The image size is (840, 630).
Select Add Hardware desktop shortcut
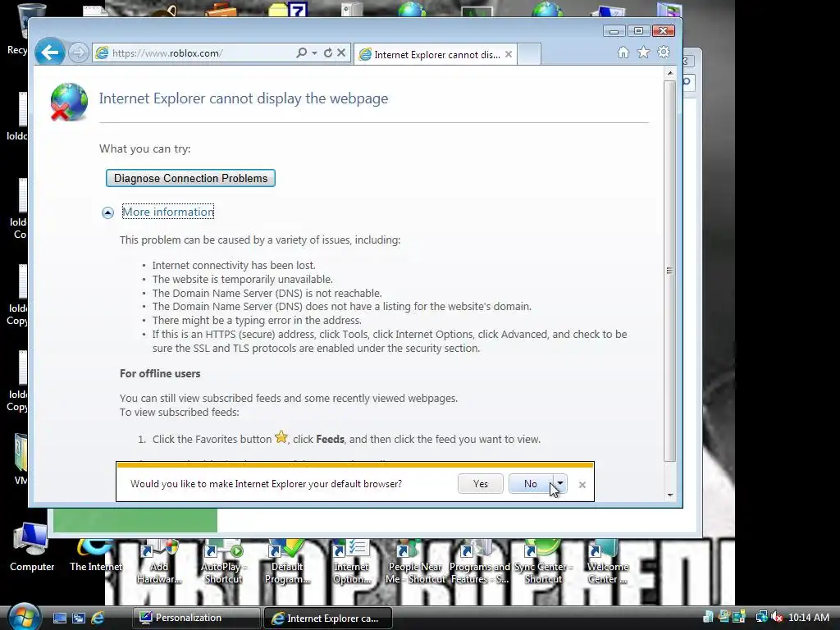pyautogui.click(x=159, y=563)
